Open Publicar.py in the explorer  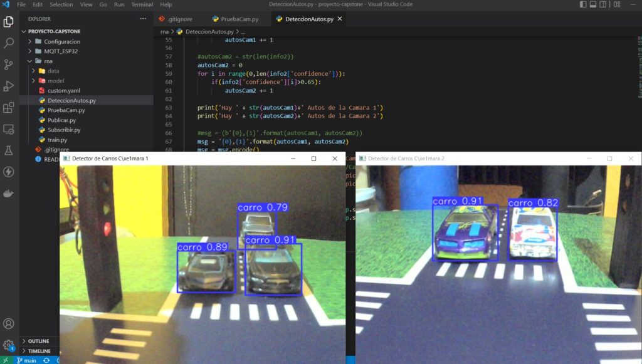pyautogui.click(x=61, y=120)
